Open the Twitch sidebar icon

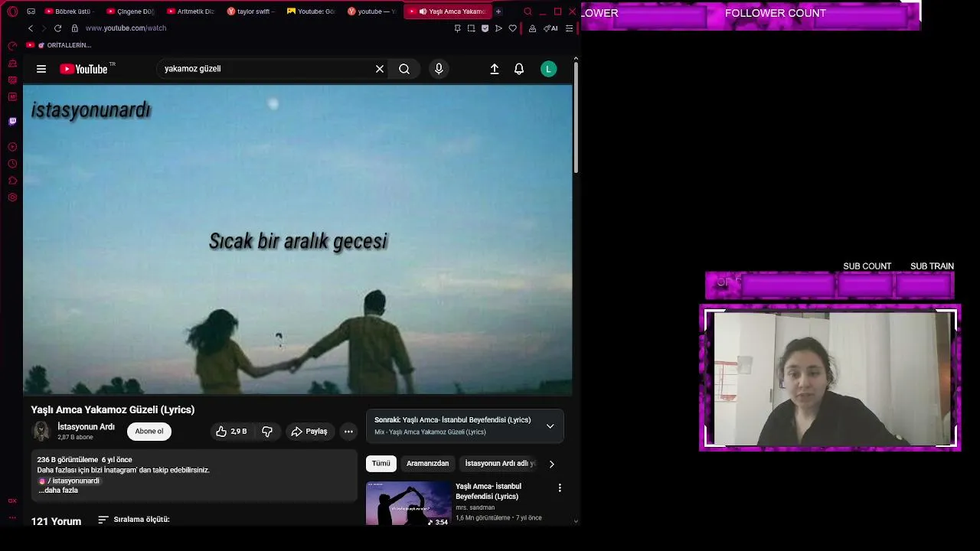pyautogui.click(x=12, y=121)
